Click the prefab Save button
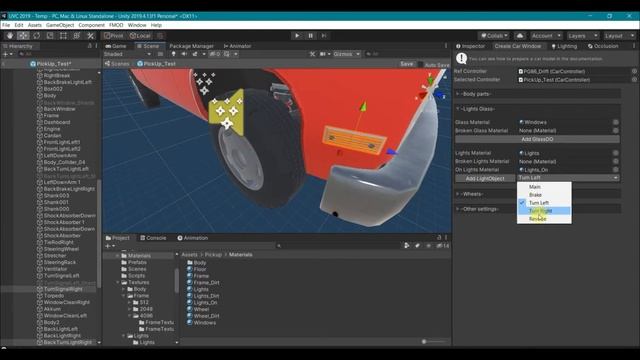The height and width of the screenshot is (360, 640). click(406, 64)
